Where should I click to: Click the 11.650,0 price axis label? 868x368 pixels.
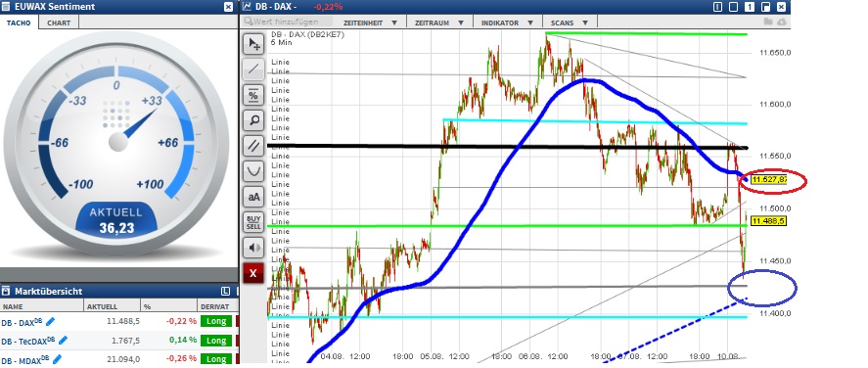click(776, 53)
